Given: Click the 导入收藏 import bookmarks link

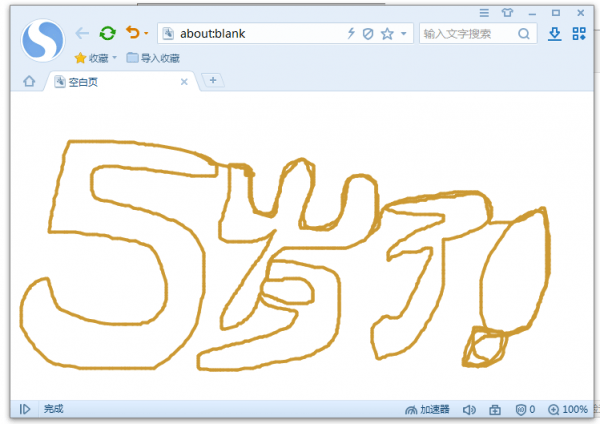Looking at the screenshot, I should (153, 58).
